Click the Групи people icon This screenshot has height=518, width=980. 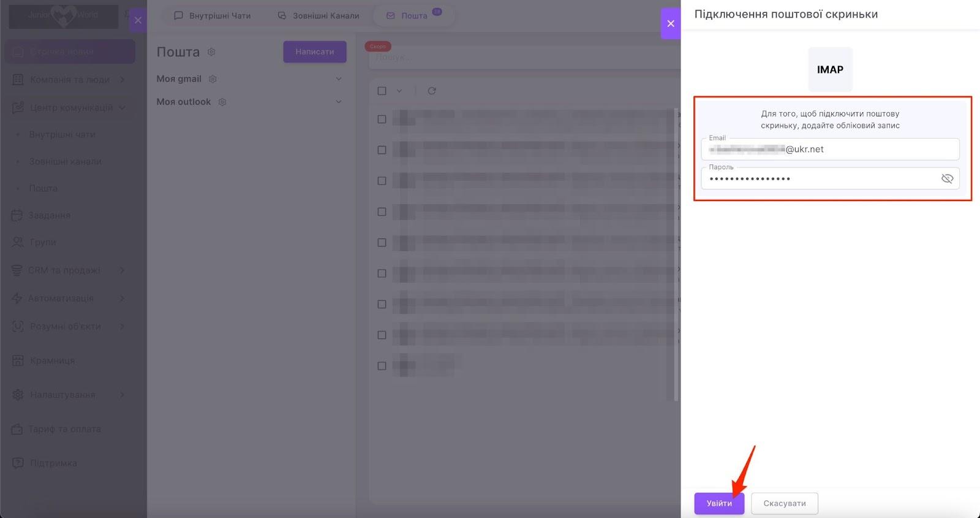(x=18, y=242)
